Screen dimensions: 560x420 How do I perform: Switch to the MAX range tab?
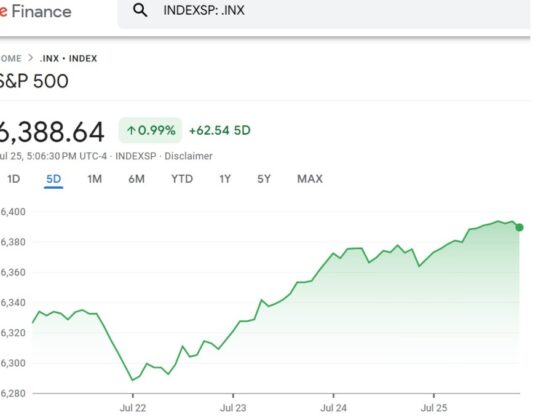tap(310, 179)
